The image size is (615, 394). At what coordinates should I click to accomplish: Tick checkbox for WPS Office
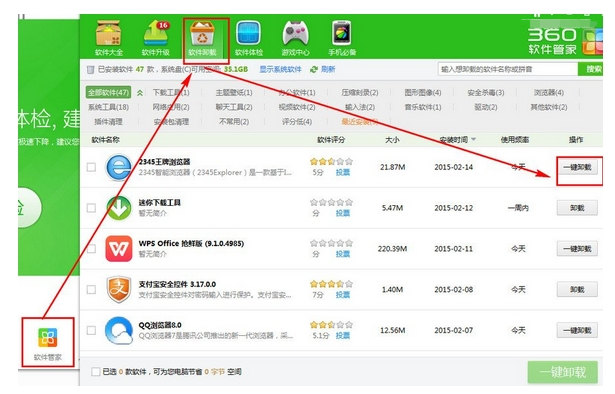point(91,249)
